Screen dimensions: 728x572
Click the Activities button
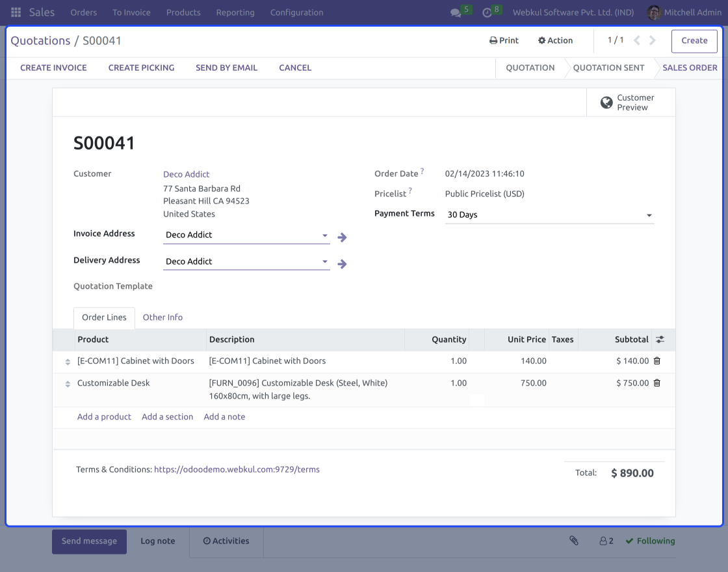coord(226,541)
